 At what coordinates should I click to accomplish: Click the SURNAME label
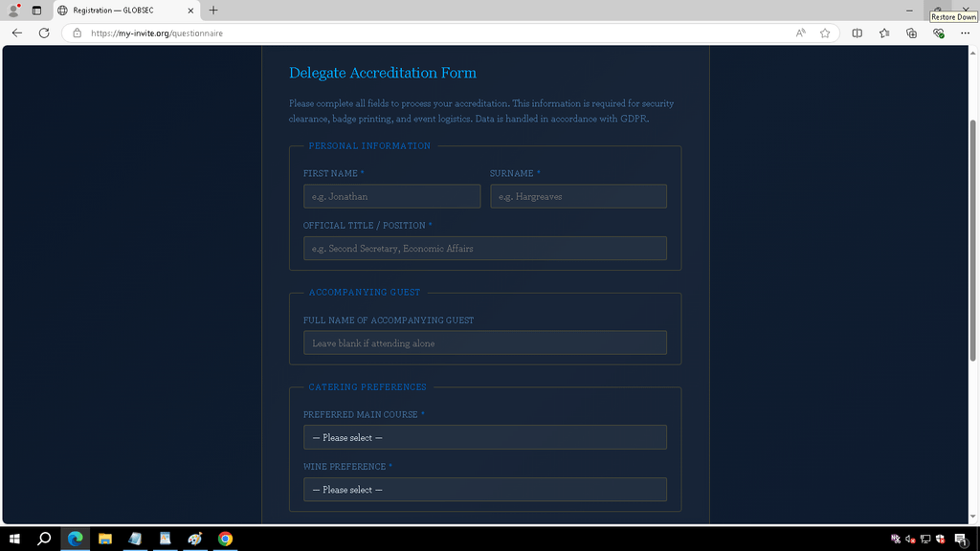(x=512, y=173)
